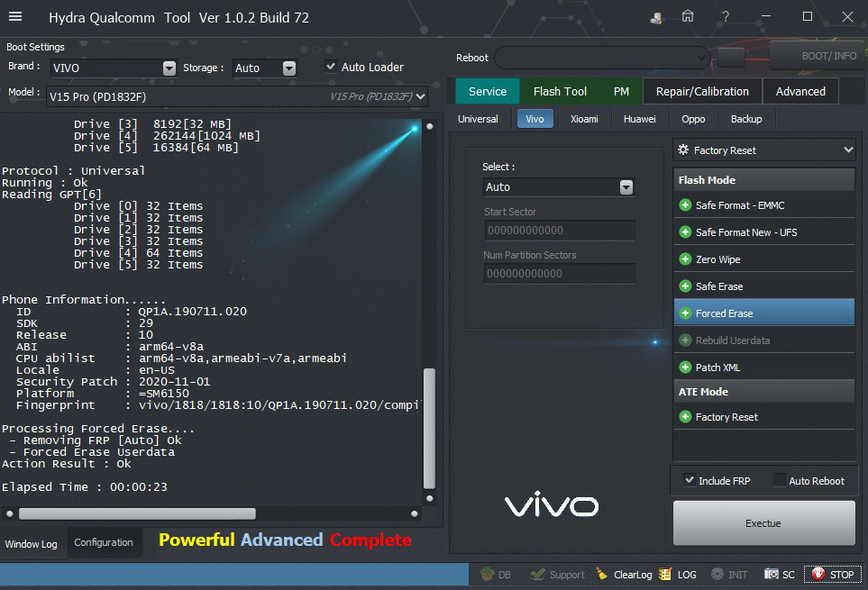Switch to the Repair/Calibration tab

tap(702, 91)
